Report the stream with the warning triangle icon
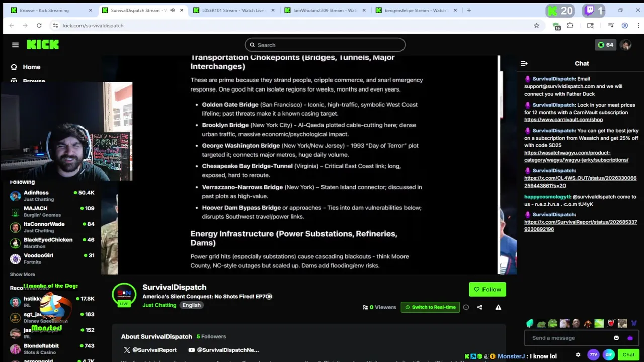Viewport: 644px width, 362px height. [x=498, y=307]
